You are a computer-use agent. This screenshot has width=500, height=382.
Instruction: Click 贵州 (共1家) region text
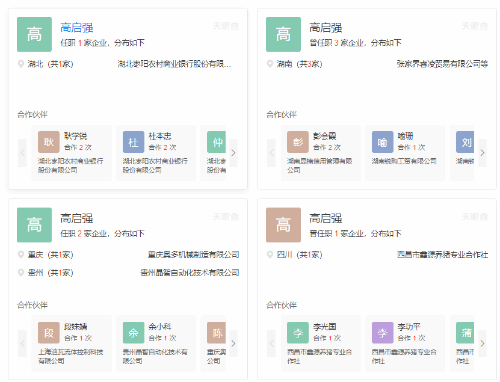(50, 272)
